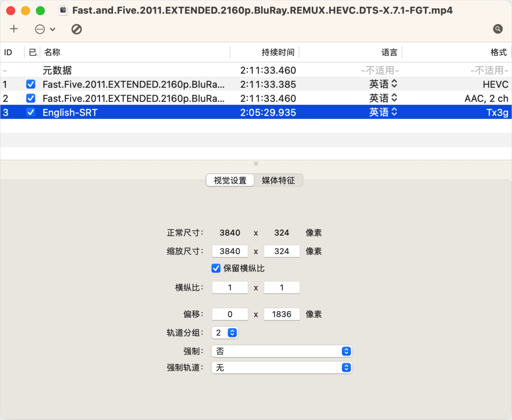The height and width of the screenshot is (420, 512).
Task: Open language dropdown for AAC track
Action: tap(383, 98)
